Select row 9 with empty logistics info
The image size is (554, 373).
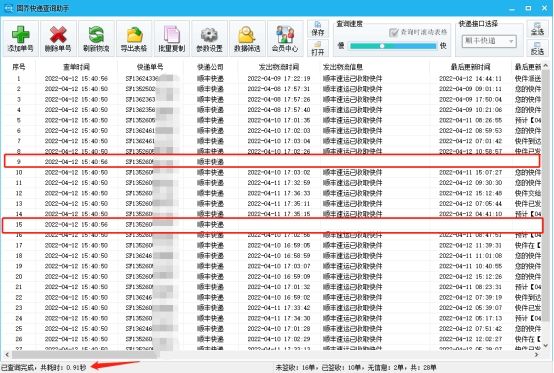coord(272,161)
